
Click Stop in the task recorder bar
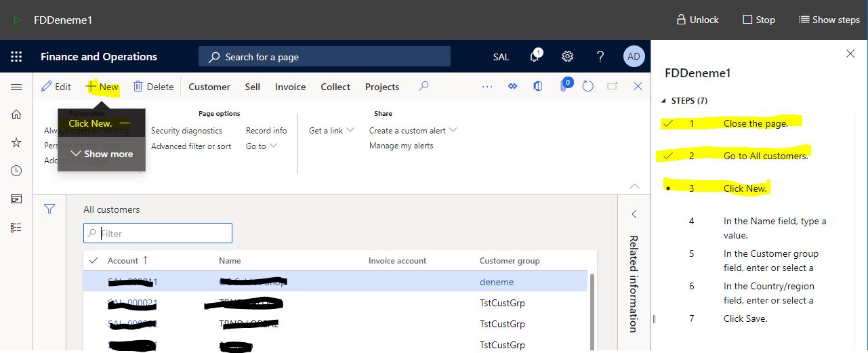tap(759, 20)
